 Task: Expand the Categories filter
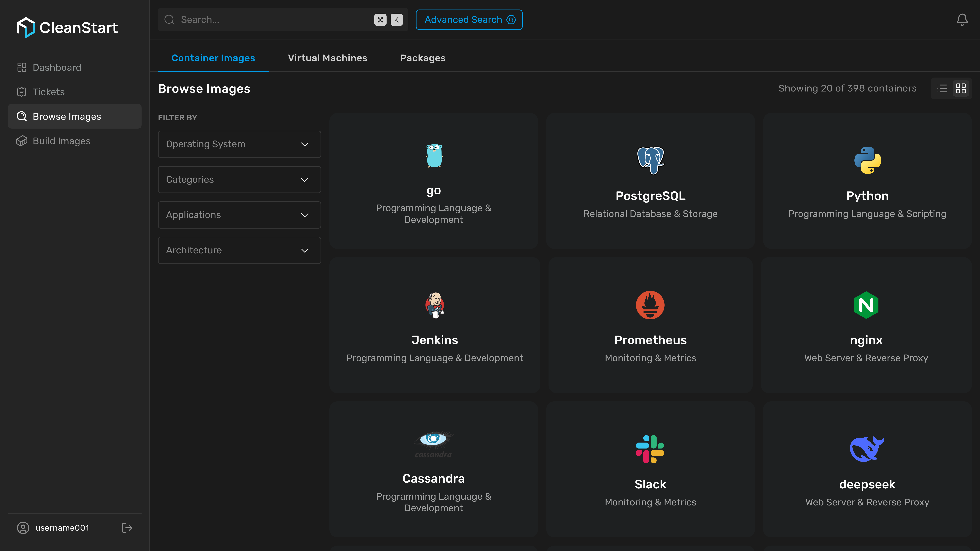pos(239,179)
